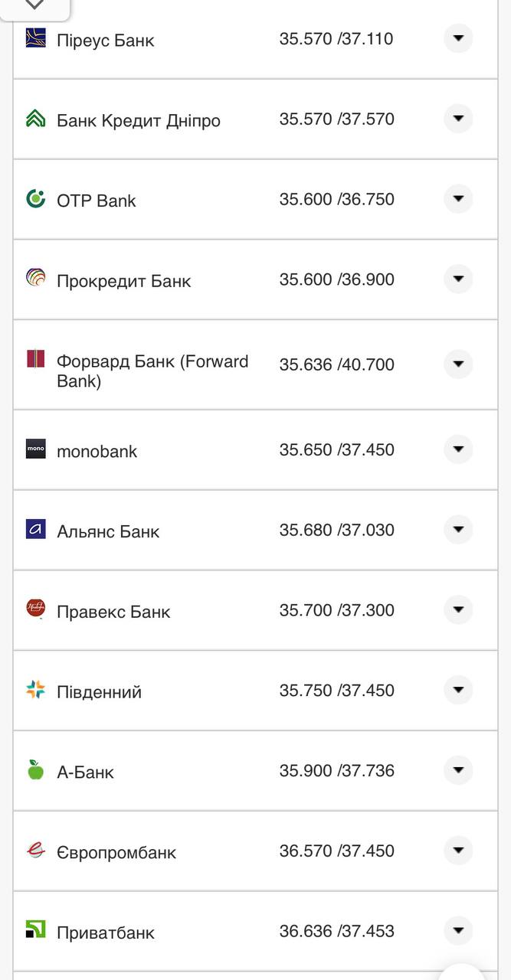The width and height of the screenshot is (511, 980).
Task: Click the Alliance Bank blue logo
Action: point(35,527)
